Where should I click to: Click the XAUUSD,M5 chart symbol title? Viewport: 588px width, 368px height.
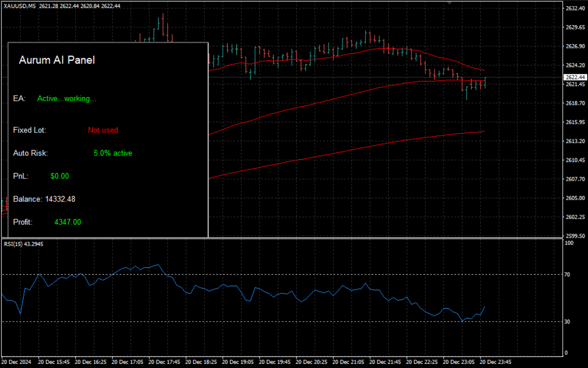click(20, 6)
